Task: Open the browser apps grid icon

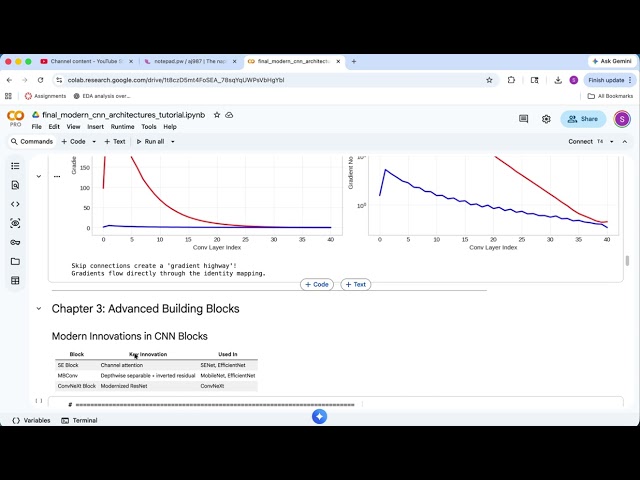Action: click(x=8, y=96)
